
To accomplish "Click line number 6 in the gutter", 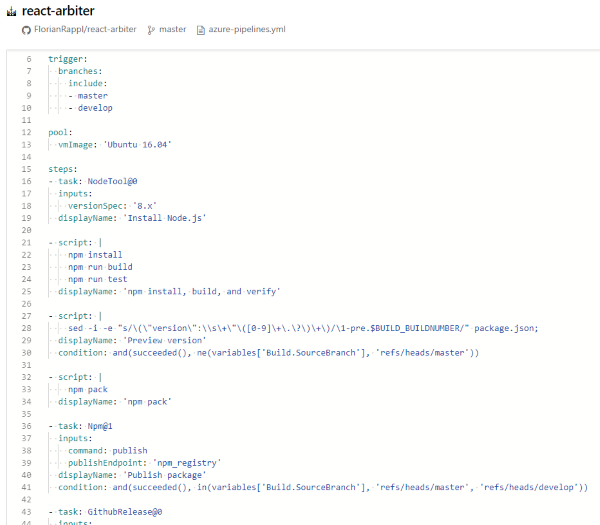I will [29, 59].
